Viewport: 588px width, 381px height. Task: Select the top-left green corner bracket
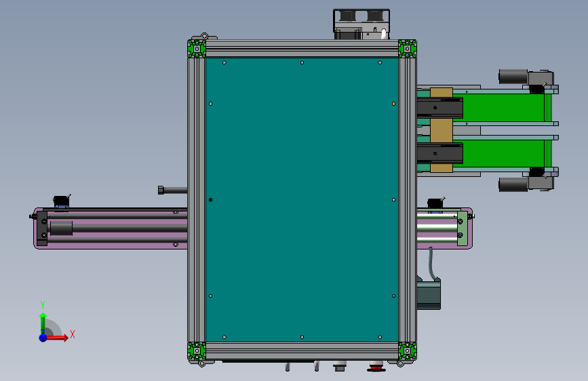[197, 48]
